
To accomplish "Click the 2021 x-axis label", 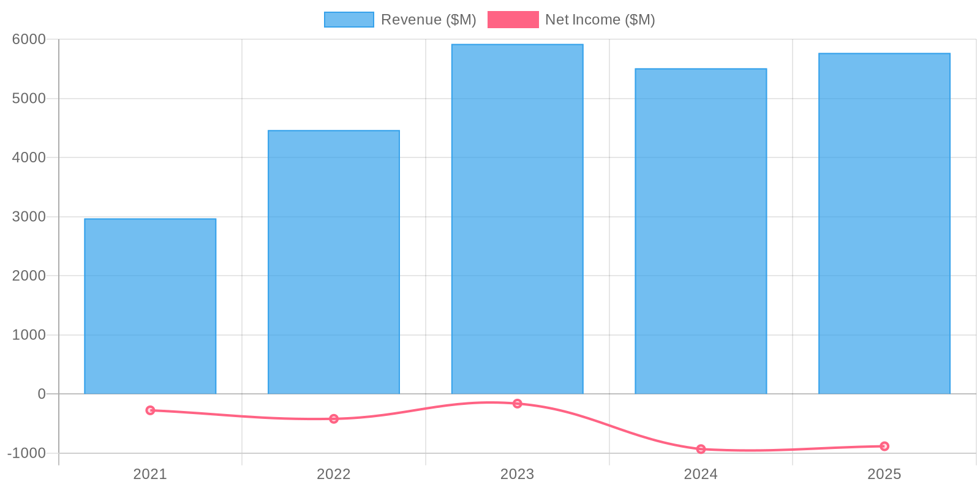I will [x=150, y=474].
